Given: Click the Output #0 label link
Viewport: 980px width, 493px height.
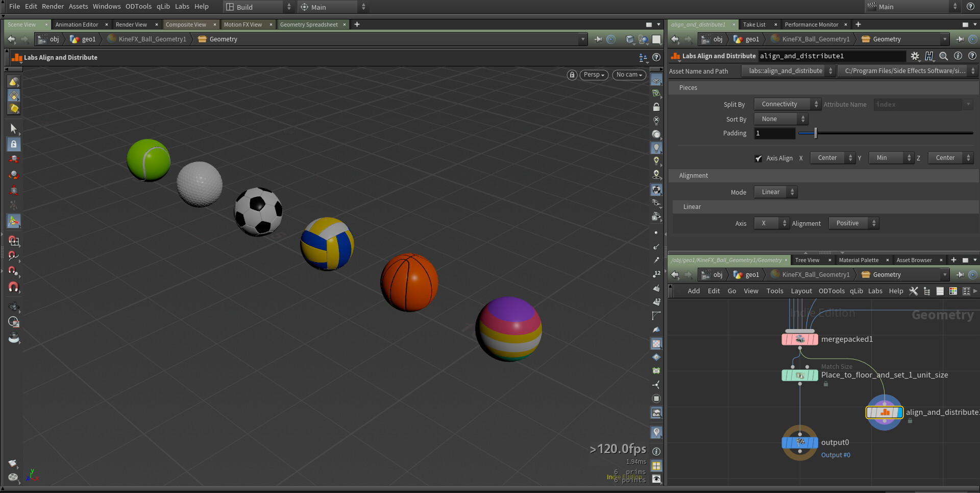Looking at the screenshot, I should [836, 455].
